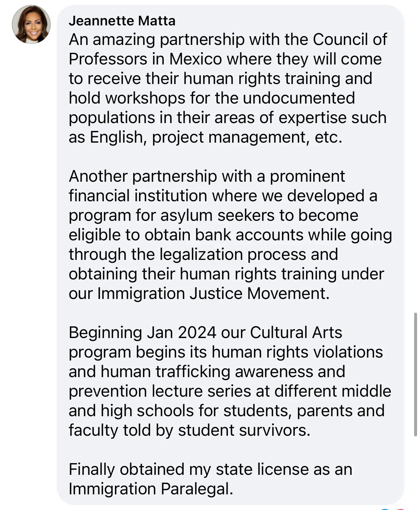Click the pink love reaction icon
420x510 pixels.
(400, 508)
